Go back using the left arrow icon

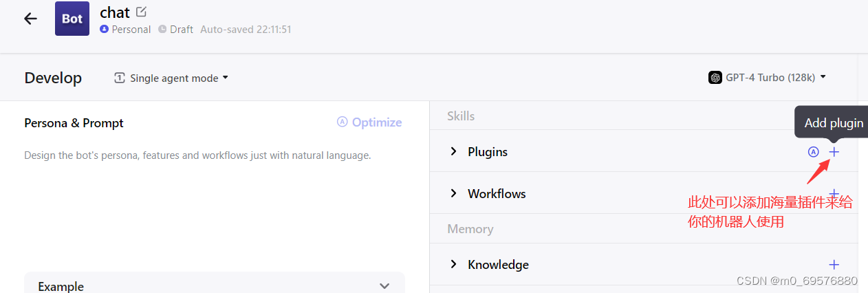coord(30,19)
